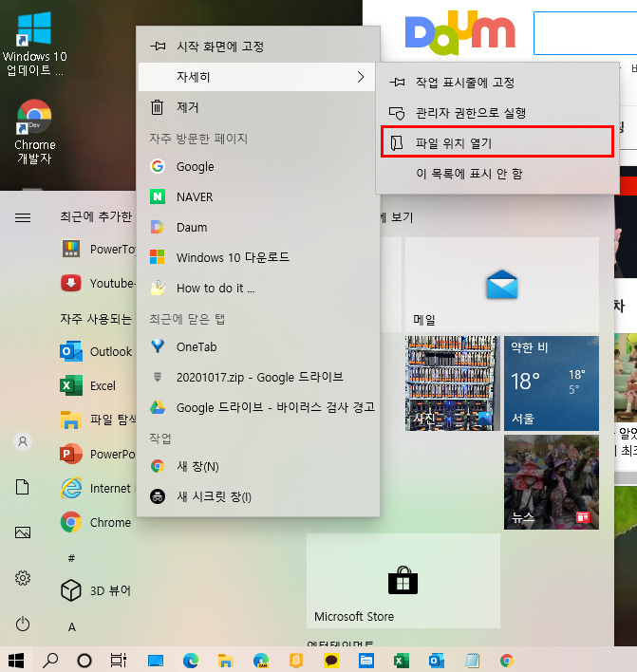Screen dimensions: 637x672
Task: Choose 관리자 권한으로 실행 in submenu
Action: (497, 113)
